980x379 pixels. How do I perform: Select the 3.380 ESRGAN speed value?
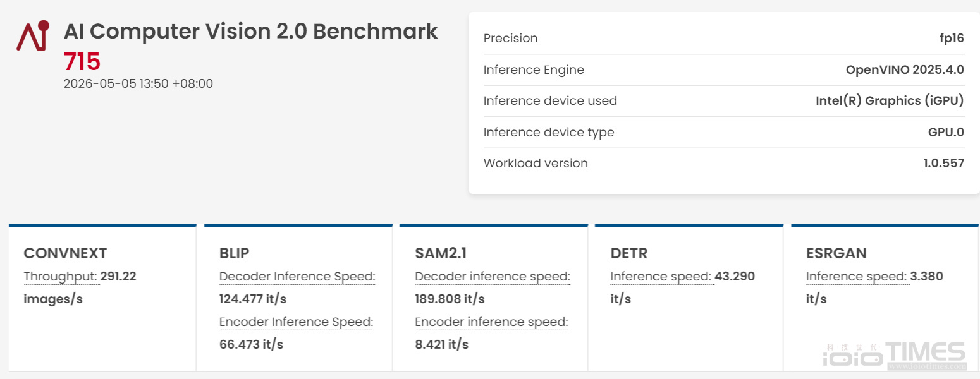926,277
